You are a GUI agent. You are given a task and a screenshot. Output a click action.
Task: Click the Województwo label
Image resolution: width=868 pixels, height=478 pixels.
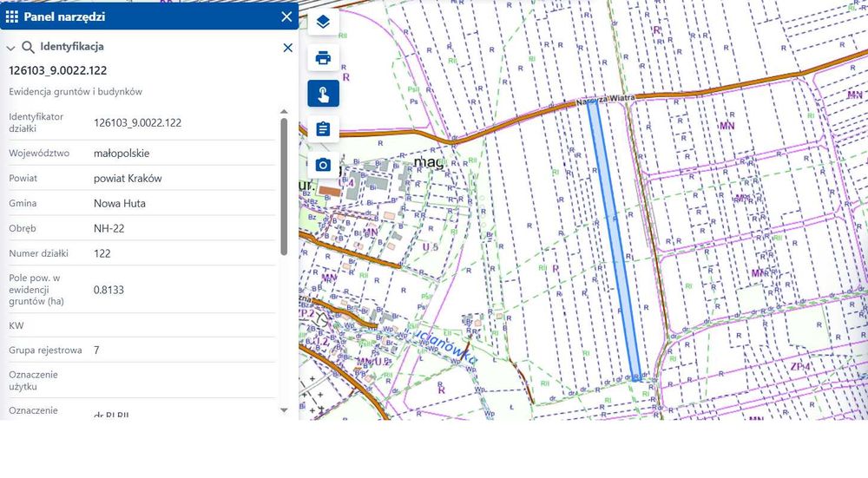tap(39, 154)
